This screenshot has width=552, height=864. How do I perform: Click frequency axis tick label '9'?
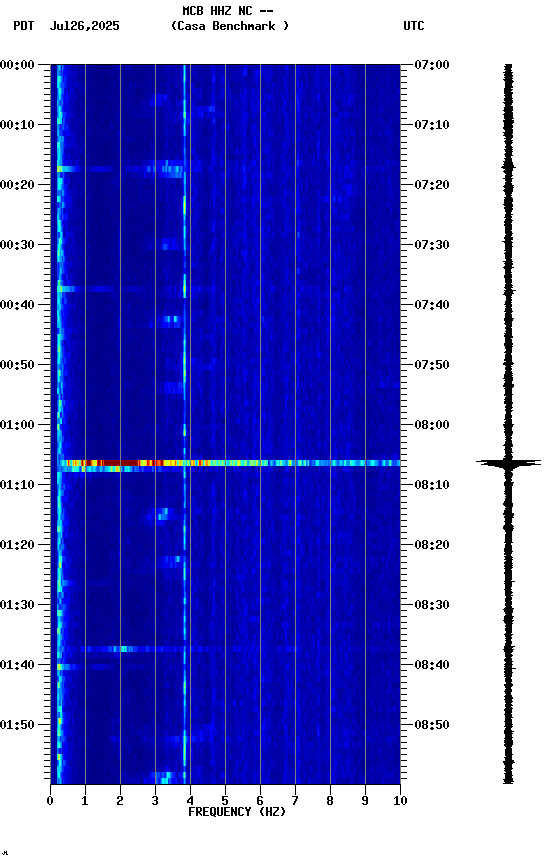365,801
